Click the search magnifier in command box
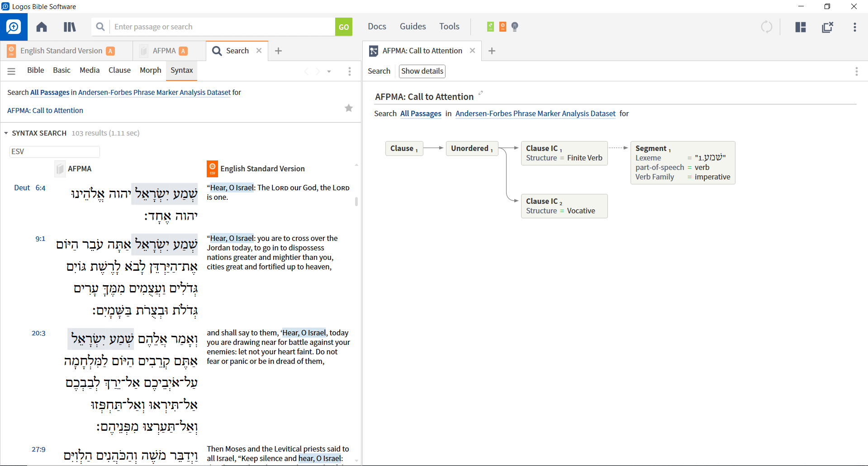Screen dimensions: 868x466 (x=100, y=27)
